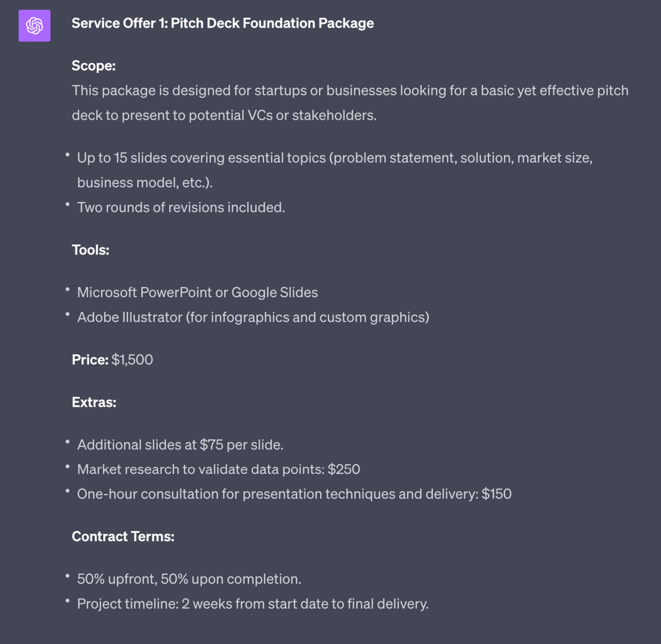Click the 'This package is designed' paragraph
This screenshot has width=661, height=644.
coord(350,91)
